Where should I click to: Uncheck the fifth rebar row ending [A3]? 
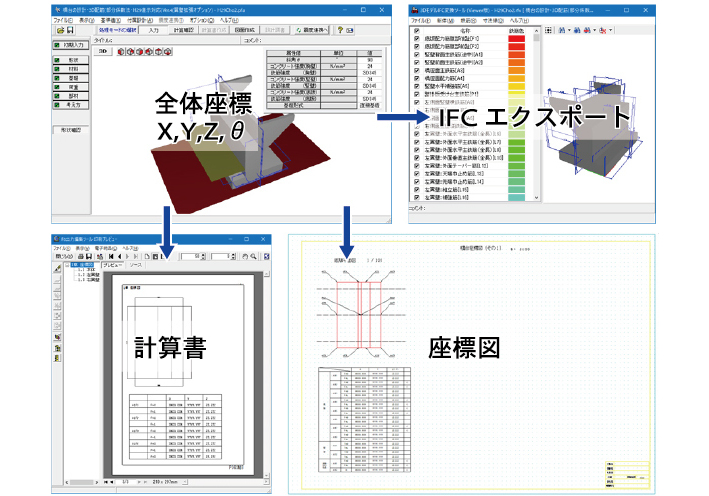pyautogui.click(x=416, y=71)
